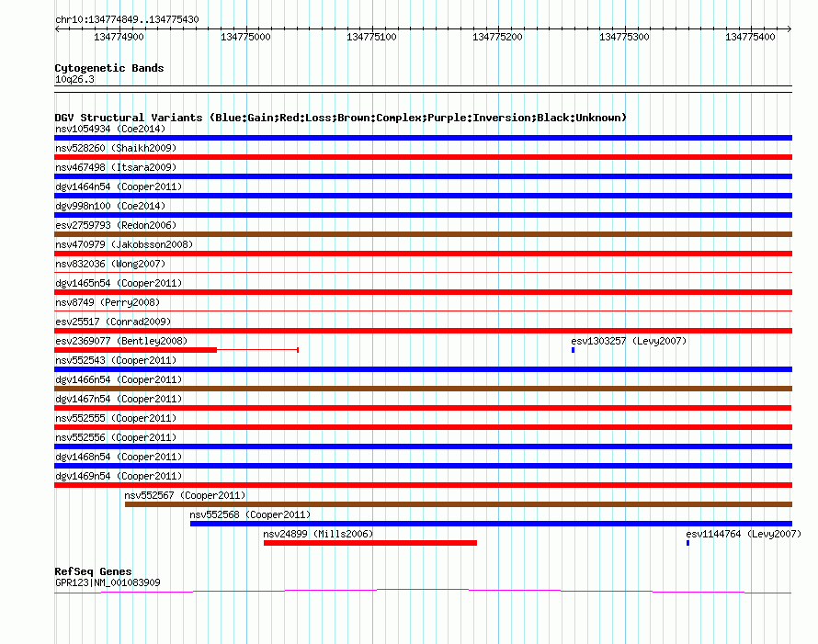The image size is (818, 644).
Task: Click the thin red nsv832036 loss line
Action: (x=423, y=272)
